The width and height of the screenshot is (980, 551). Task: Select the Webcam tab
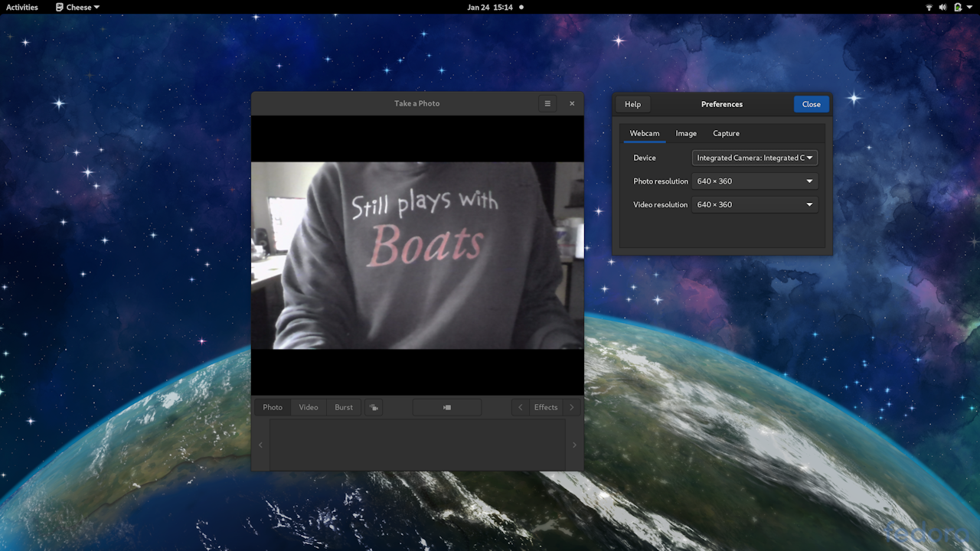click(x=645, y=133)
